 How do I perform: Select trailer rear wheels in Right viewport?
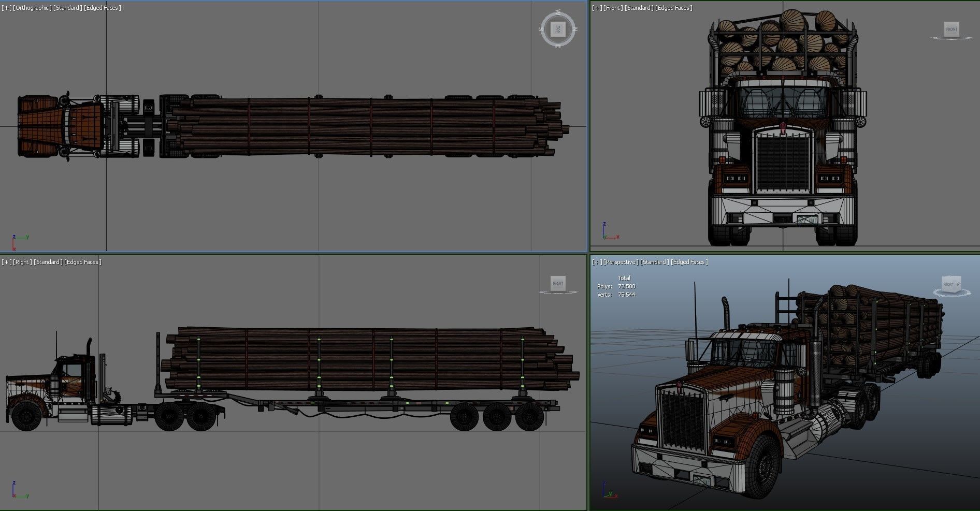497,416
